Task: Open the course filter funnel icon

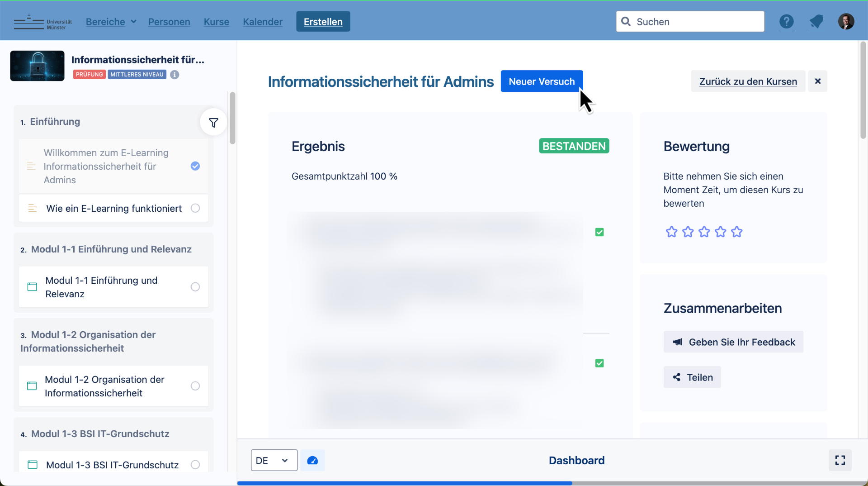Action: point(213,122)
